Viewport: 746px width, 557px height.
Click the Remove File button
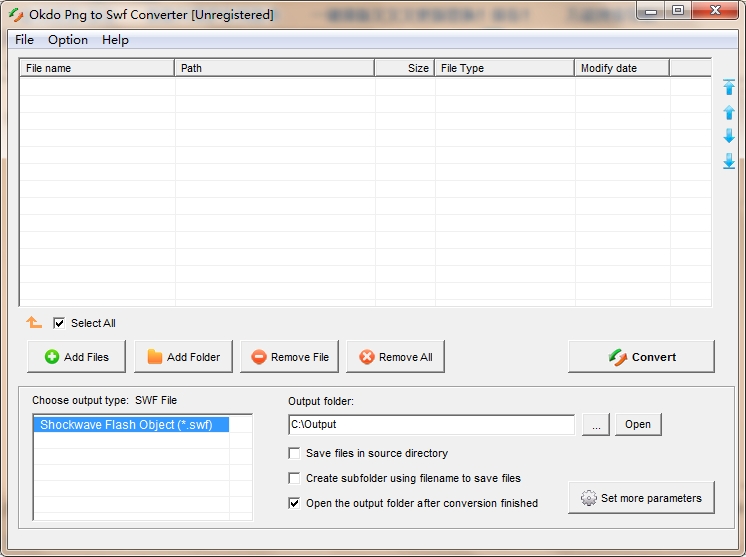(x=289, y=357)
